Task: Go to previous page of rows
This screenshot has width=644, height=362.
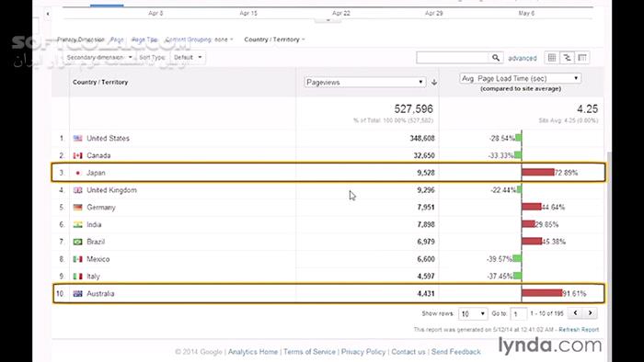Action: pyautogui.click(x=575, y=313)
